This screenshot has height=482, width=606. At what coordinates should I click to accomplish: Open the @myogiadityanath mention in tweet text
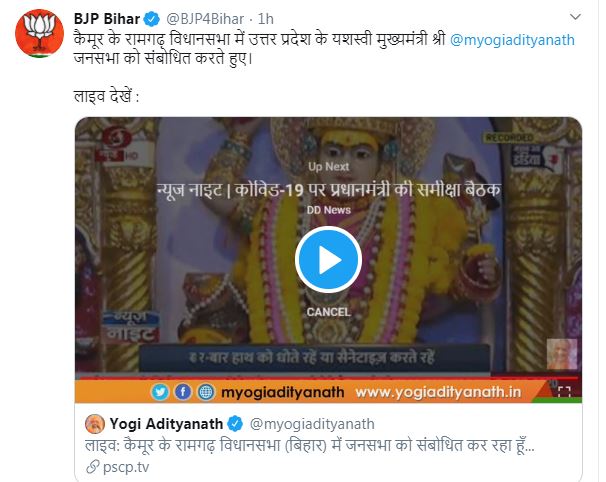[x=512, y=40]
